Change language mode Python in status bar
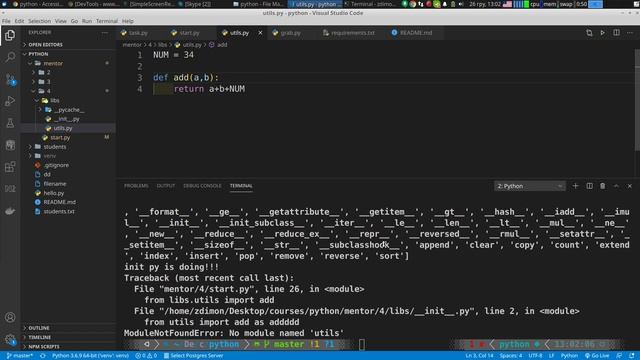The height and width of the screenshot is (360, 640). pos(569,356)
